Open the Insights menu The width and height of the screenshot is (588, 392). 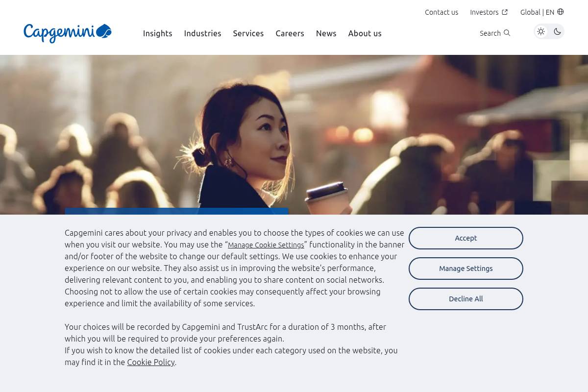(x=158, y=33)
